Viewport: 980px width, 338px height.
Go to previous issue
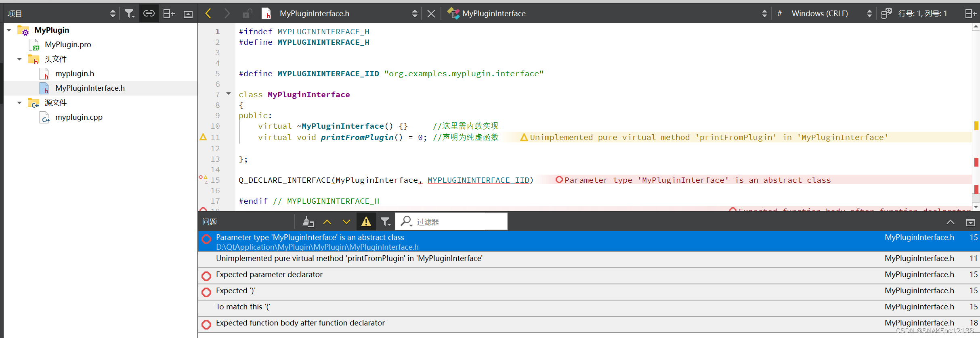(327, 222)
